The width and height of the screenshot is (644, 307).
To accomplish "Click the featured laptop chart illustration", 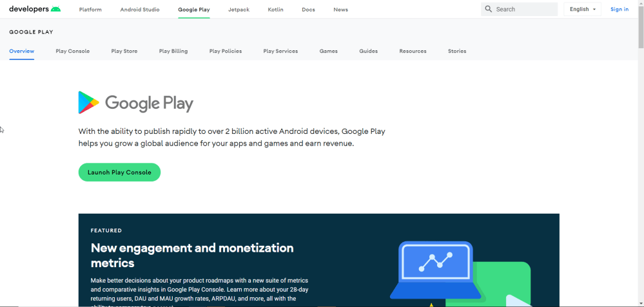I will coord(435,270).
